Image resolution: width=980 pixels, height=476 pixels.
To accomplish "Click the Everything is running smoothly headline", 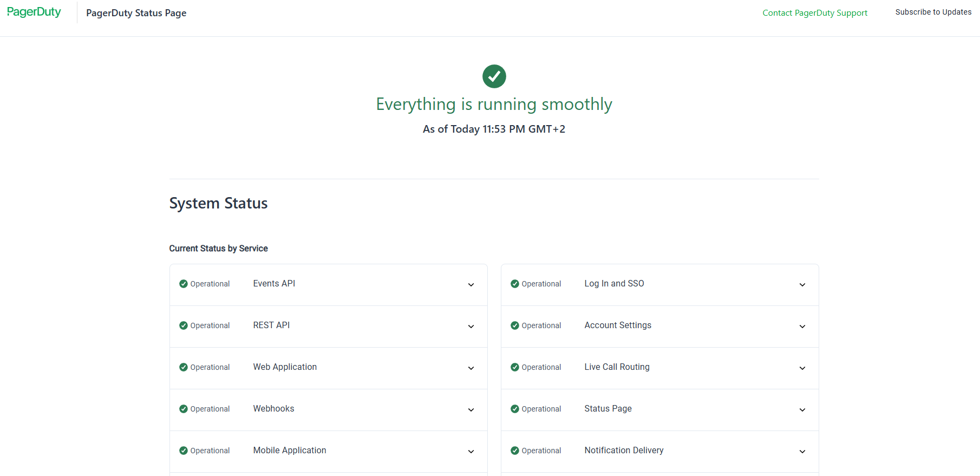I will (x=494, y=104).
